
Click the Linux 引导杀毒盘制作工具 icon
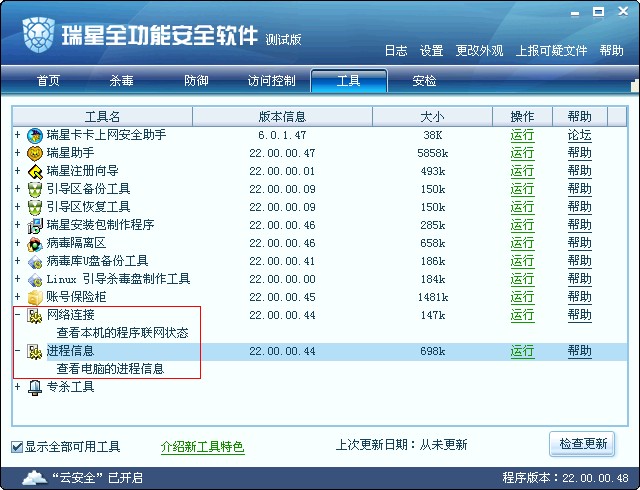tap(35, 279)
